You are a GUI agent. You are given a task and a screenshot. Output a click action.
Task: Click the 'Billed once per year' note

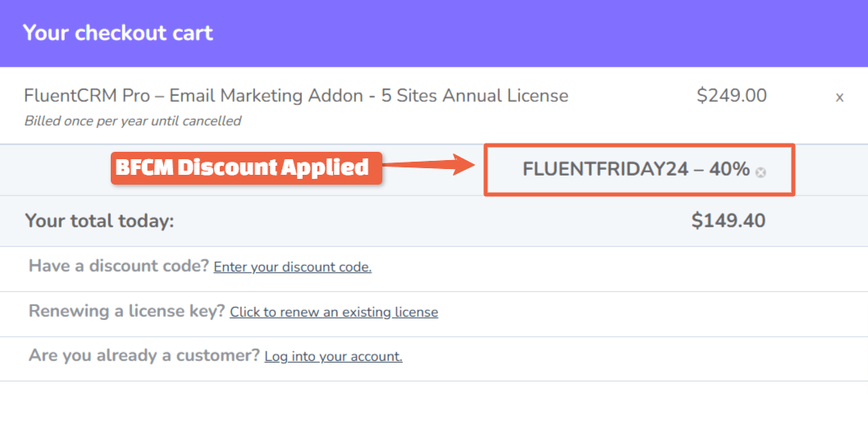pos(133,121)
